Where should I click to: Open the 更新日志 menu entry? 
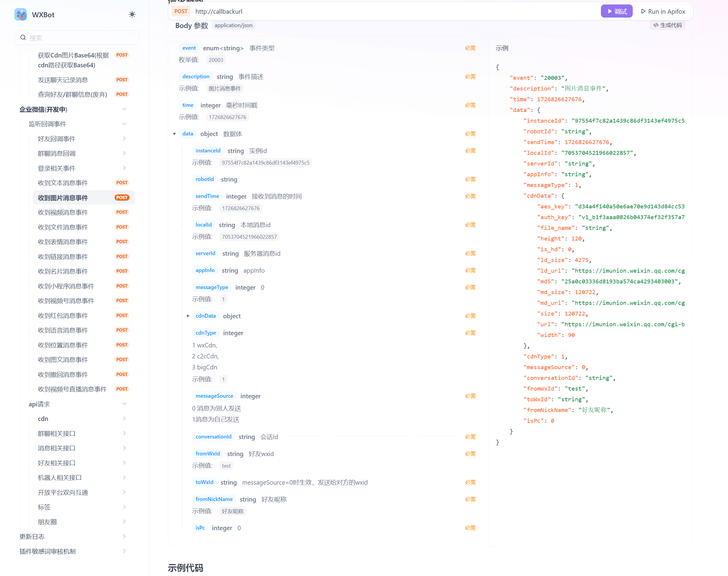click(x=32, y=536)
